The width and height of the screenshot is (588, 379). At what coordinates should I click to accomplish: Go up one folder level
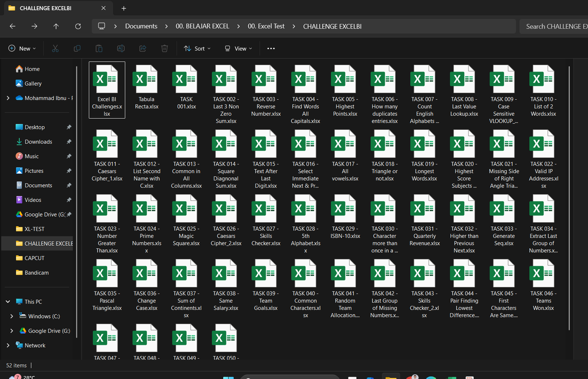coord(56,26)
